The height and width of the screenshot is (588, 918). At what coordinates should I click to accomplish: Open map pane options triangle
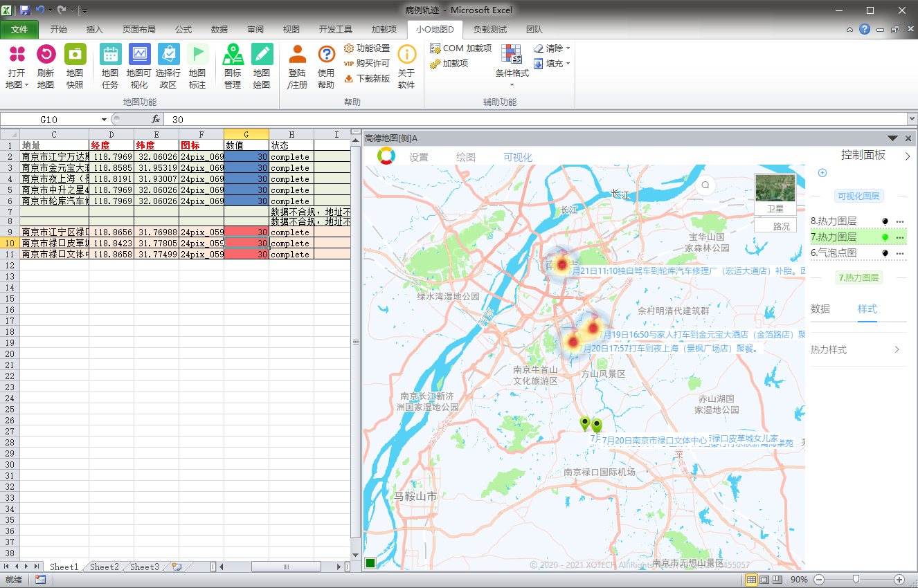(x=893, y=138)
